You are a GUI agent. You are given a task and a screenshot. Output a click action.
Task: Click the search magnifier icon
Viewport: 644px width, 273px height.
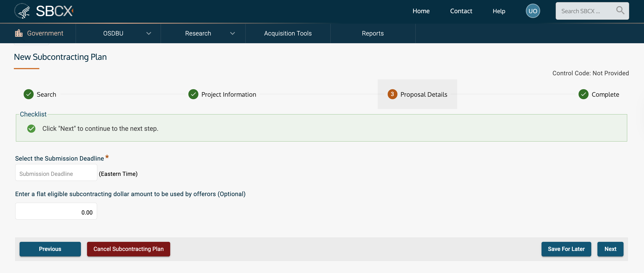click(x=620, y=10)
